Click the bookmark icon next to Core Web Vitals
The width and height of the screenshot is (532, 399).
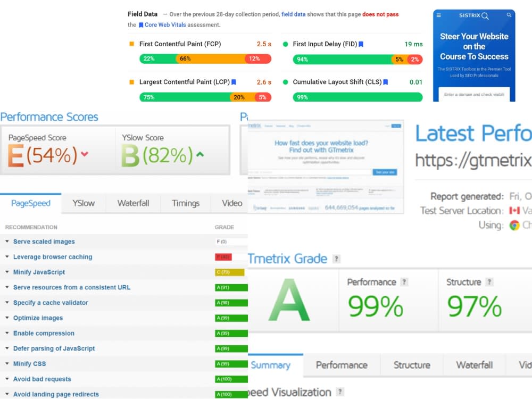(x=141, y=25)
